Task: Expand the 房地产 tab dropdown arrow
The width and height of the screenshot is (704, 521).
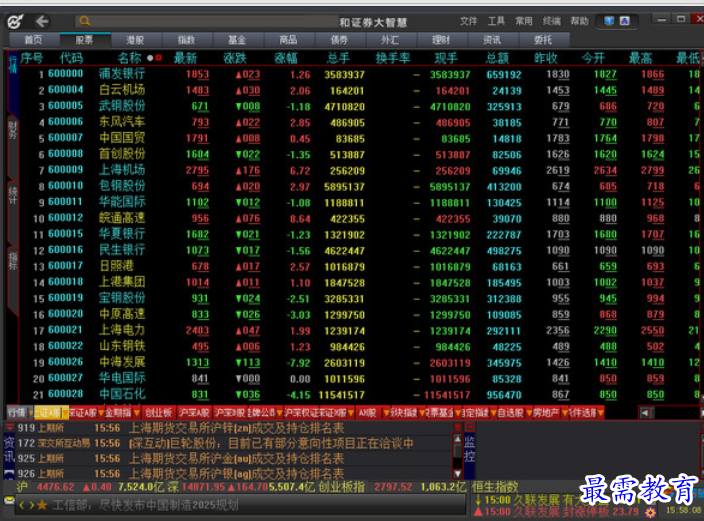Action: click(x=563, y=412)
